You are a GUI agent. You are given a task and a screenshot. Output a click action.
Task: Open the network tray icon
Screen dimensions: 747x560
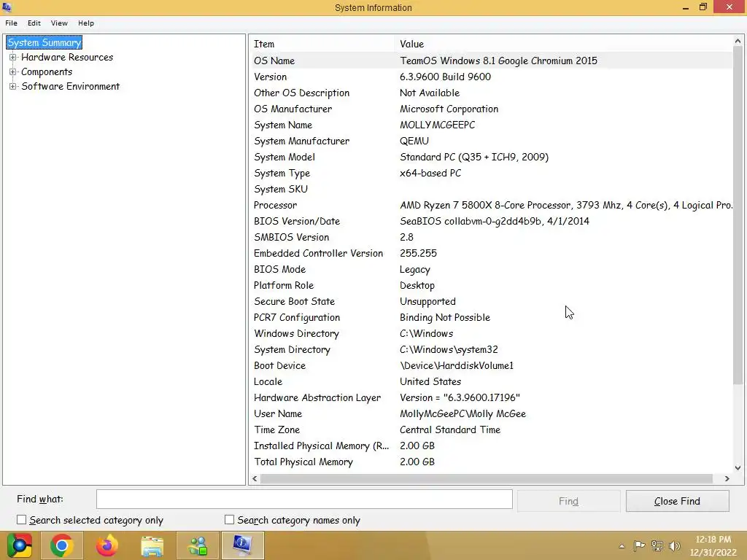coord(657,545)
